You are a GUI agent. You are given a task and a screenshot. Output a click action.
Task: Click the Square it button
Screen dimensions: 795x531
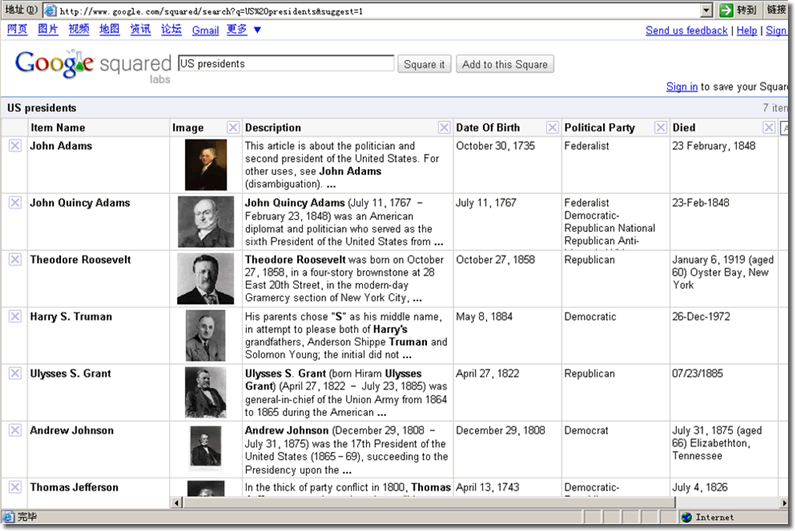[x=424, y=65]
